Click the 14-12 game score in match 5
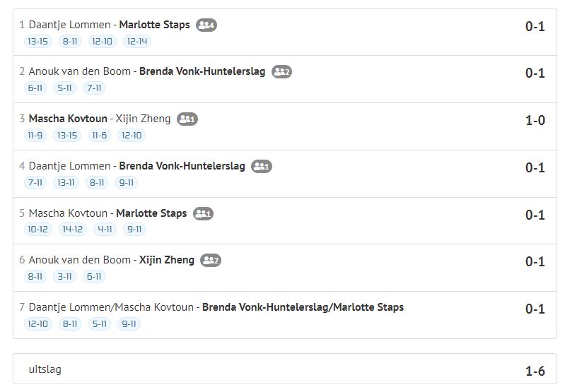The height and width of the screenshot is (392, 565). point(73,229)
